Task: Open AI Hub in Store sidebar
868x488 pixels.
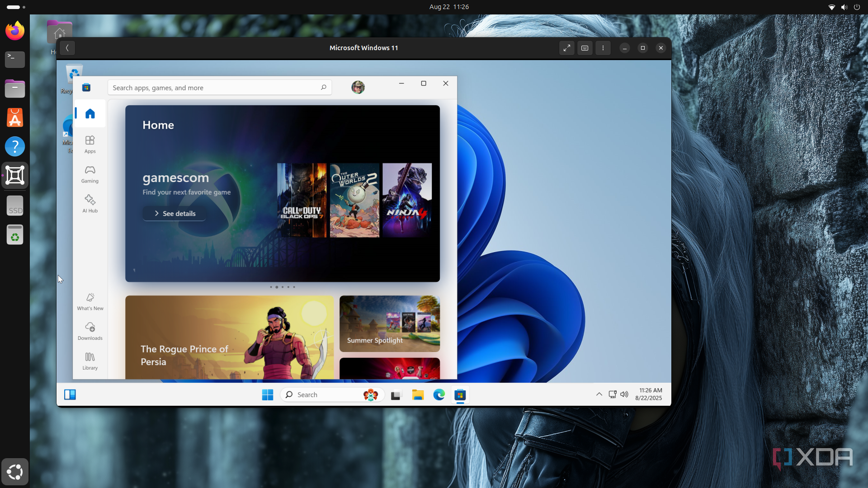Action: (x=90, y=204)
